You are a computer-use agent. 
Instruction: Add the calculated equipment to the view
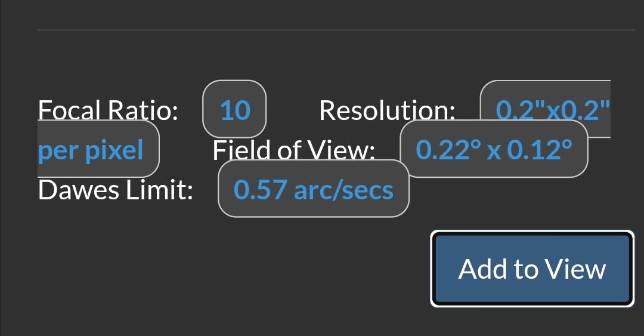(x=532, y=269)
